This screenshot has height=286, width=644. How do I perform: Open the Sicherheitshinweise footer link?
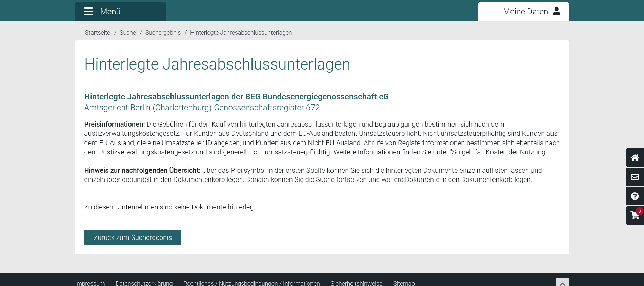coord(356,283)
